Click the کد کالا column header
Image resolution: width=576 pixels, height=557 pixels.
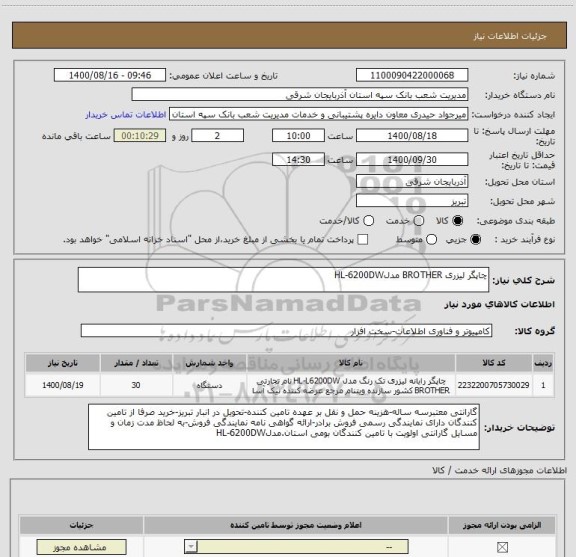pos(494,363)
